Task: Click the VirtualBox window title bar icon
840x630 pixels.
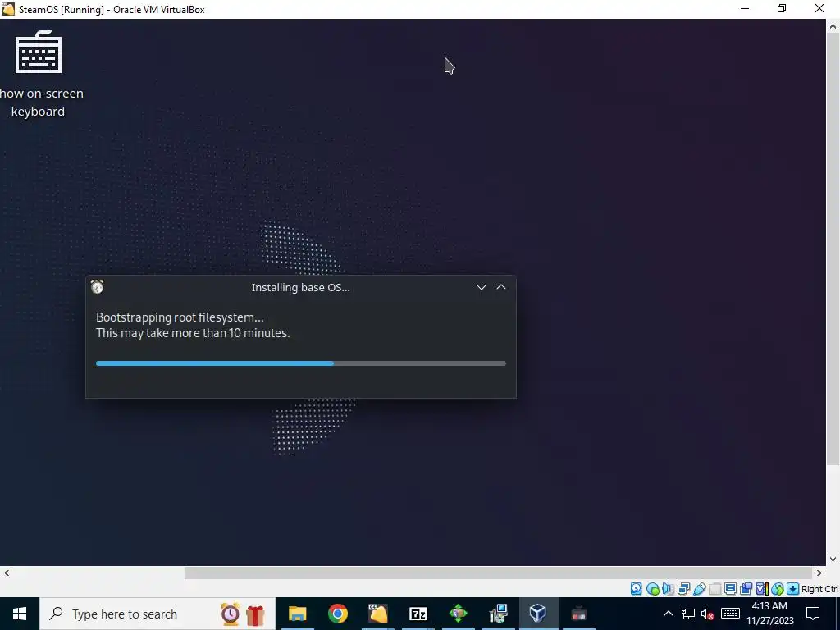Action: coord(8,9)
